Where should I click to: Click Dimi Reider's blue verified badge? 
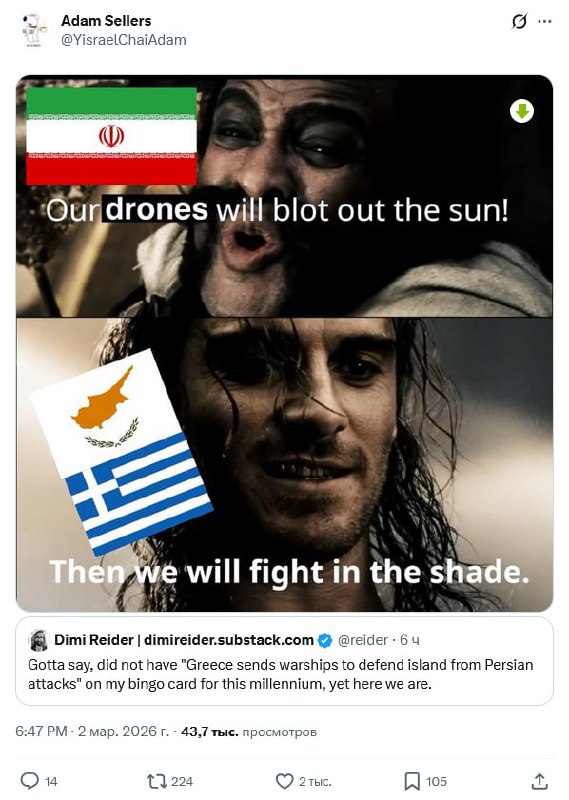[x=325, y=640]
